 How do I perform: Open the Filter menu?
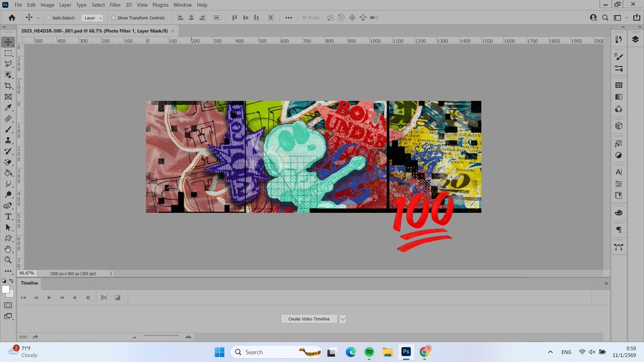tap(115, 5)
